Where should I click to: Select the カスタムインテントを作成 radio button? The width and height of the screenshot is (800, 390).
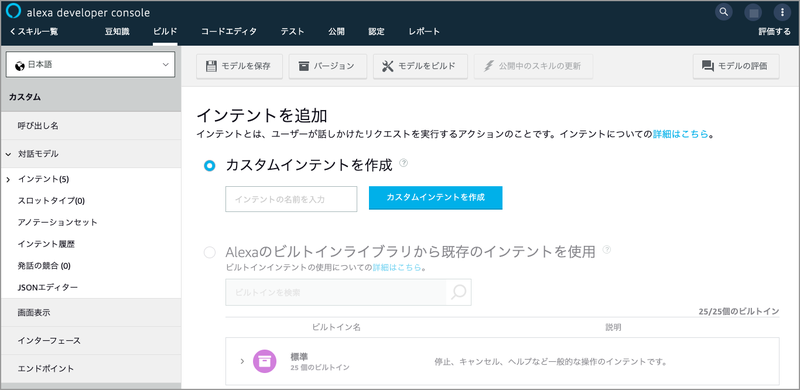(209, 166)
